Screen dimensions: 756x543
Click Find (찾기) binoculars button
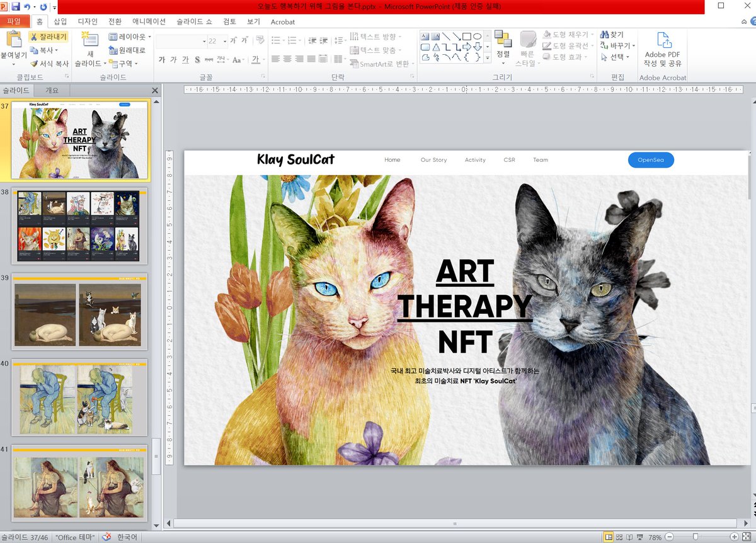tap(612, 35)
